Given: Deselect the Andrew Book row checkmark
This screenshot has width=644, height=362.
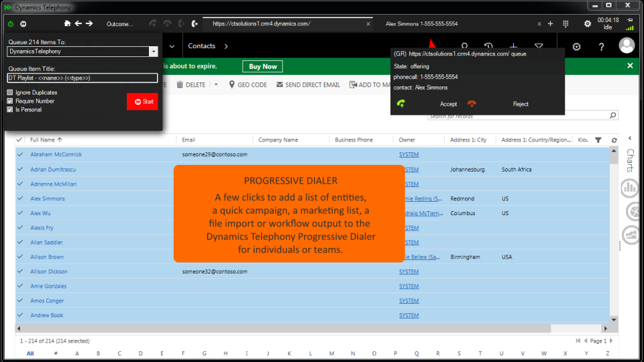Looking at the screenshot, I should (20, 315).
